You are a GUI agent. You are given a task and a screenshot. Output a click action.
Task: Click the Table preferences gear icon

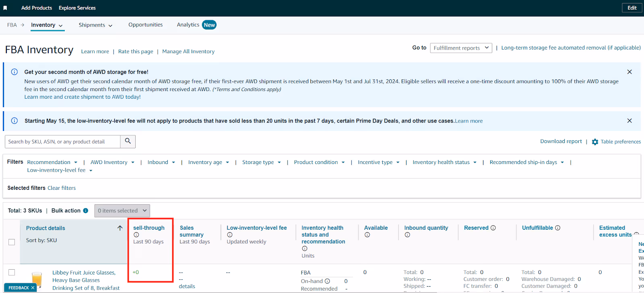pos(595,142)
